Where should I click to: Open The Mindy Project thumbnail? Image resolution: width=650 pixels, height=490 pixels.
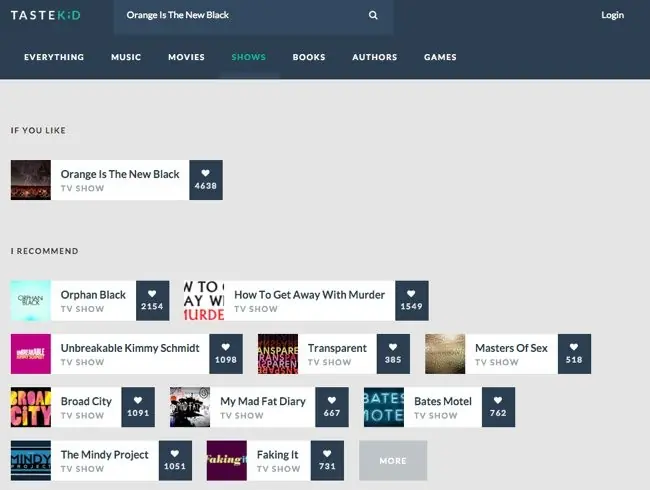[x=31, y=461]
